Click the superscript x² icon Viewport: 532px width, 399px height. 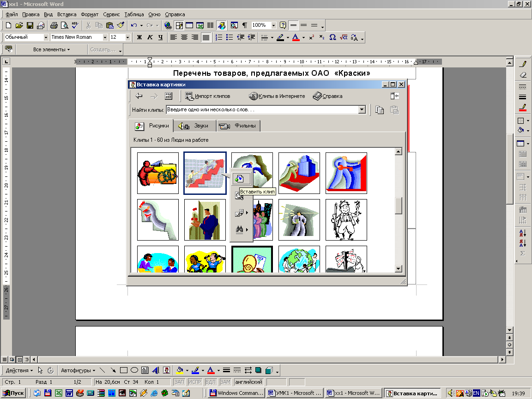pos(311,37)
